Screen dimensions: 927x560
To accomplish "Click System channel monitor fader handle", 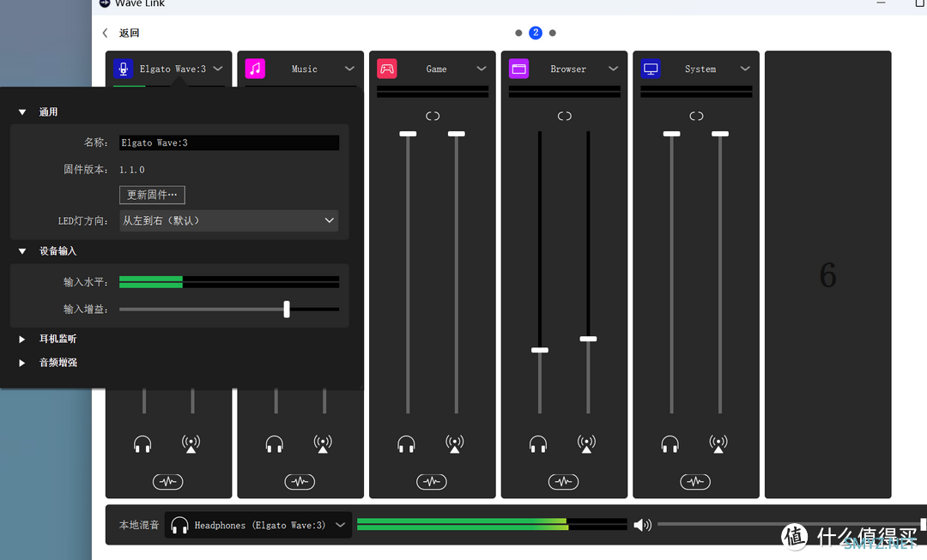I will [x=671, y=134].
